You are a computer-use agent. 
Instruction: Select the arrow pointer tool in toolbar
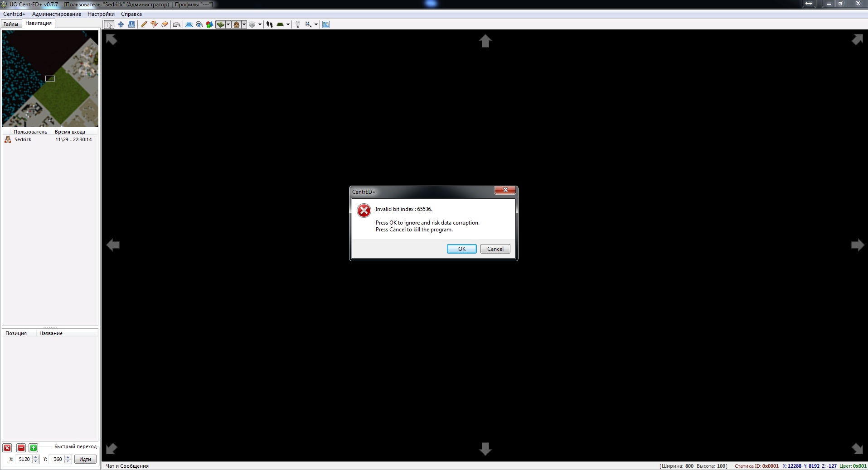click(x=109, y=24)
